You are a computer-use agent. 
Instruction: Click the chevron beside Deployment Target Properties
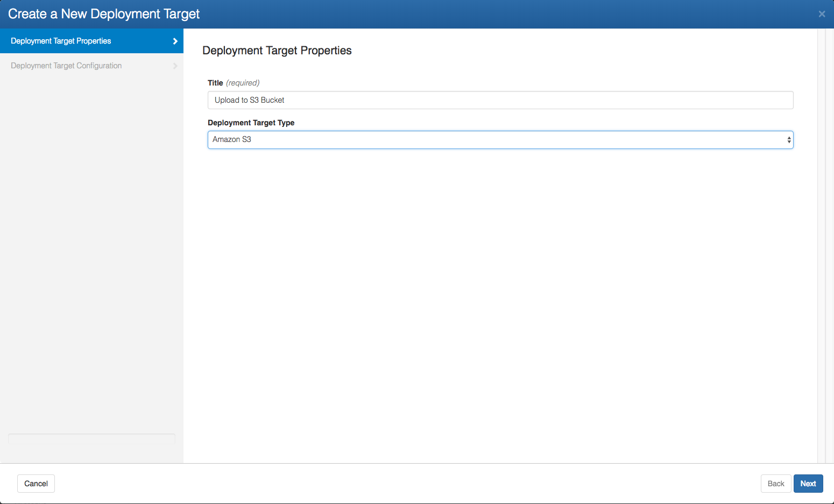[175, 41]
